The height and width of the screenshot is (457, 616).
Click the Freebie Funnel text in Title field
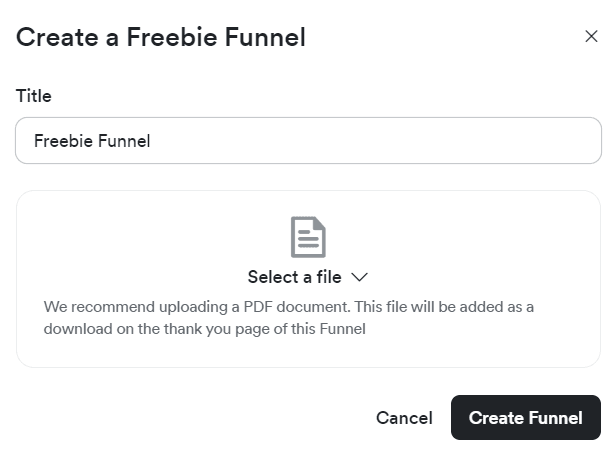[92, 141]
